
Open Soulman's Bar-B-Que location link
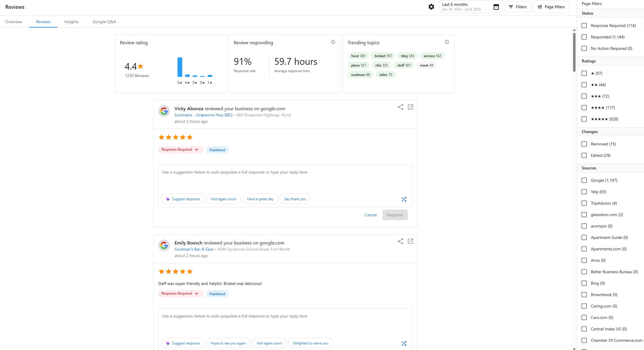tap(194, 249)
